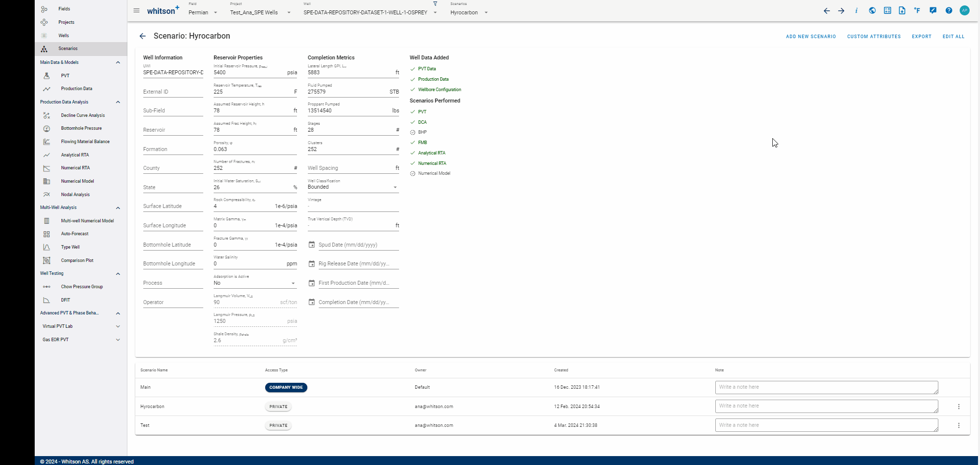Go to previous well using top-right back arrow
This screenshot has width=980, height=465.
(x=826, y=10)
